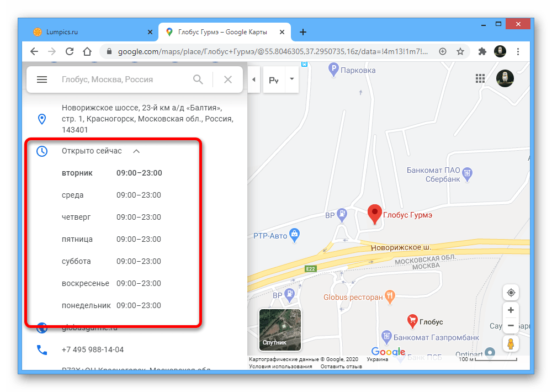Screen dimensions: 552x392
Task: Click the phone number +7 495 988-14-04
Action: click(93, 349)
